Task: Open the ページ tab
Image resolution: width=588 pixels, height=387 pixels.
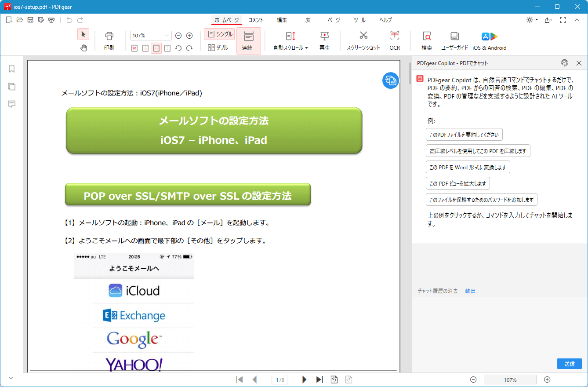Action: [334, 20]
